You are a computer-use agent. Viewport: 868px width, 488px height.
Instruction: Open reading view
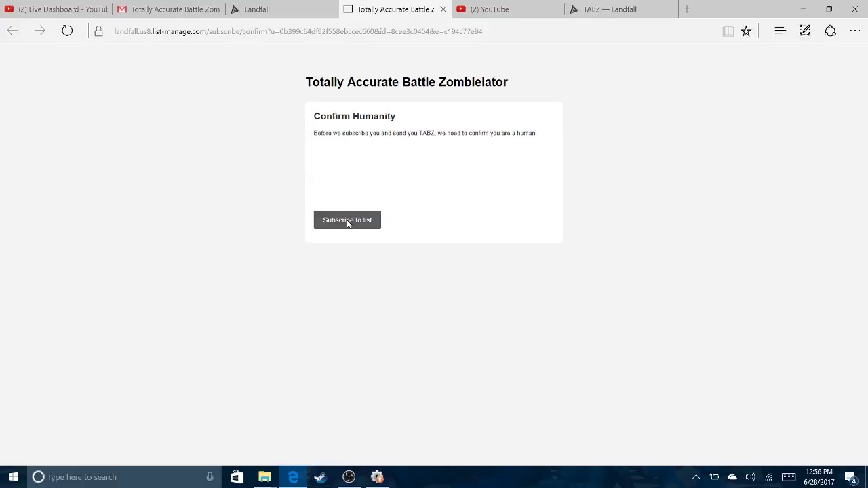click(728, 30)
